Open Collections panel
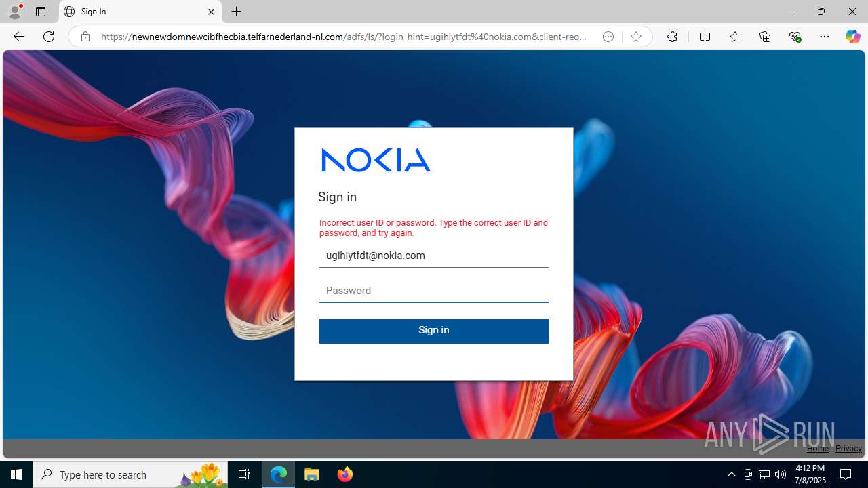The height and width of the screenshot is (488, 868). 765,37
